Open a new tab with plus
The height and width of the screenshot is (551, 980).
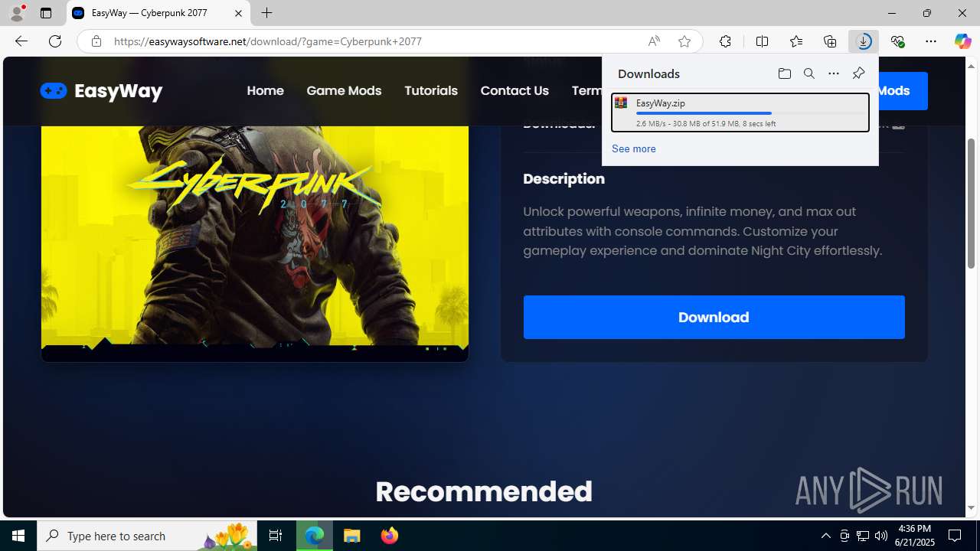pos(266,13)
